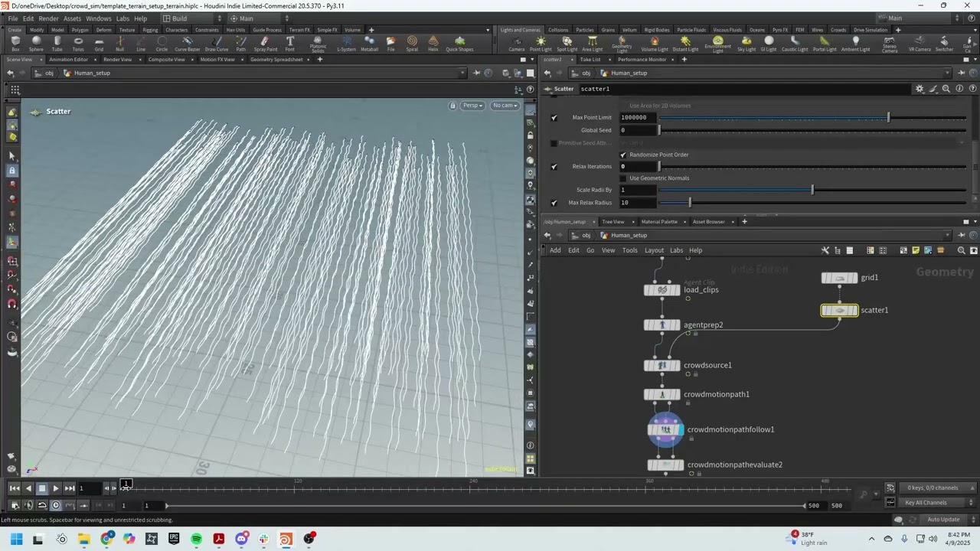980x551 pixels.
Task: Add a VR Camera from the shelf
Action: [x=920, y=44]
